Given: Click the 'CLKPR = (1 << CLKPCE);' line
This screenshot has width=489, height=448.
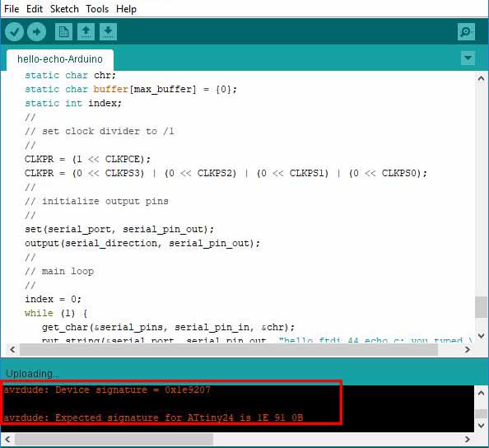Looking at the screenshot, I should (87, 159).
